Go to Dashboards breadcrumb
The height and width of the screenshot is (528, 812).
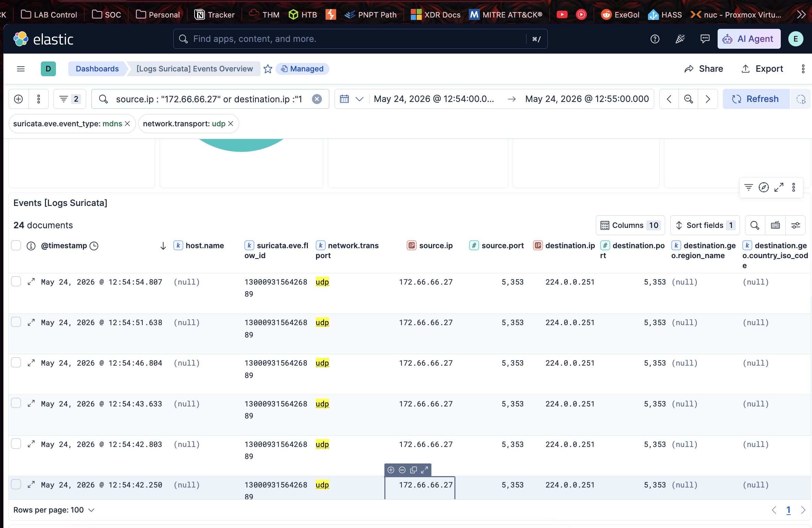click(97, 69)
